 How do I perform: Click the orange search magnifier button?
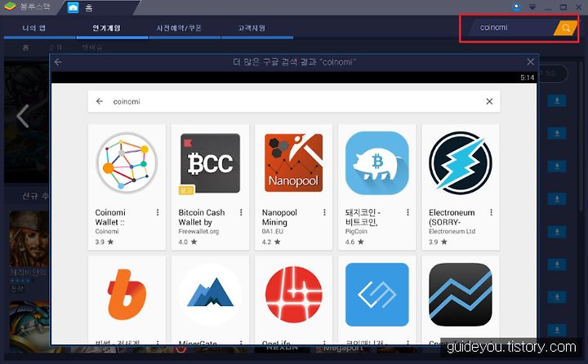pos(565,28)
